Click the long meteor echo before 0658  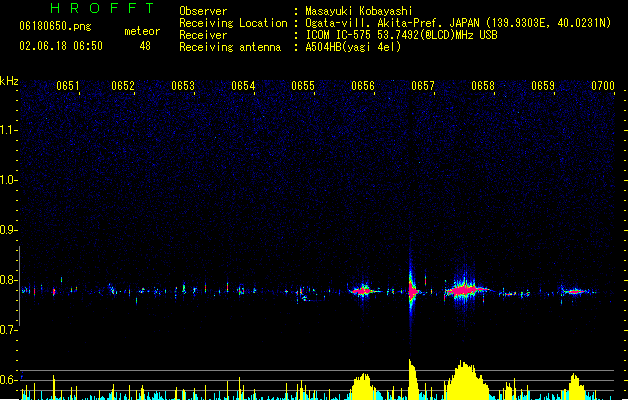tap(465, 290)
